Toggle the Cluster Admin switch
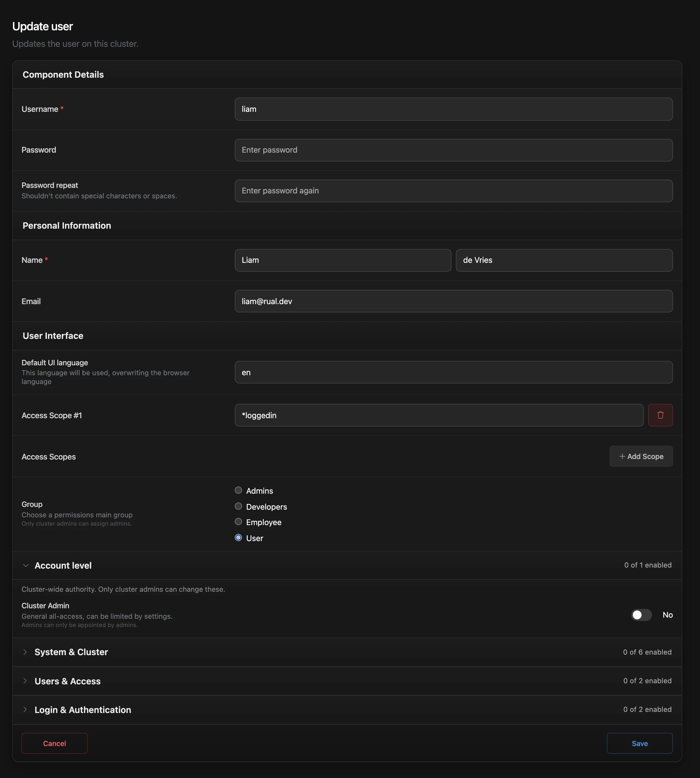This screenshot has height=778, width=700. click(641, 615)
